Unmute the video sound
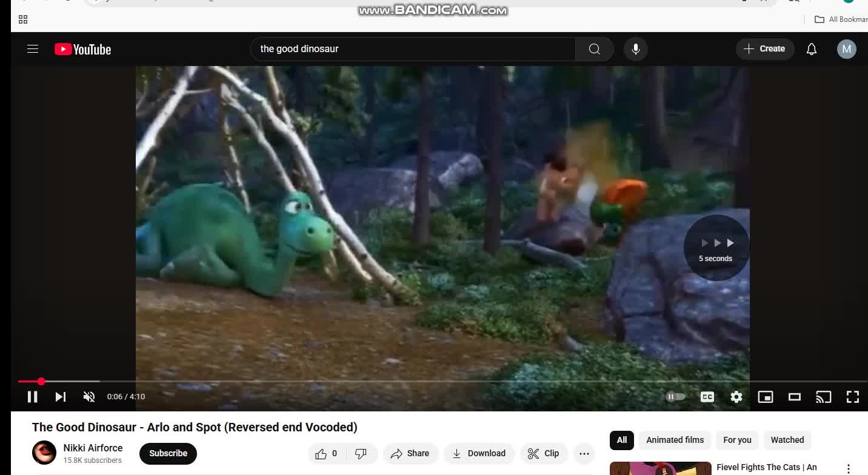The width and height of the screenshot is (868, 475). (x=89, y=397)
